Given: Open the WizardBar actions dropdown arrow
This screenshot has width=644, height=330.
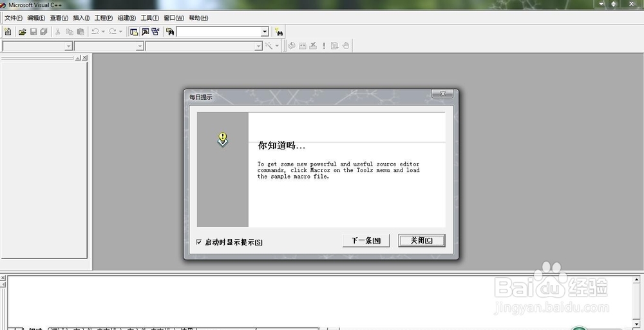Looking at the screenshot, I should click(277, 46).
